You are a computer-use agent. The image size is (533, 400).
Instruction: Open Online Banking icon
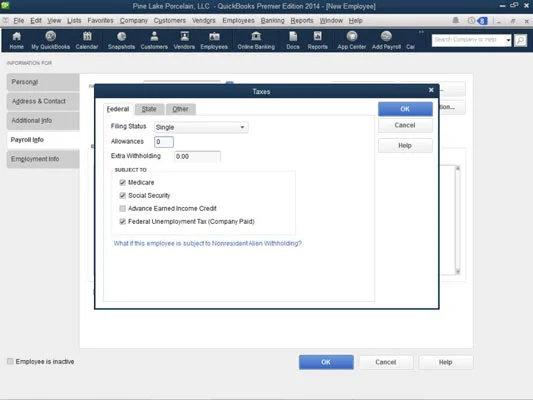tap(256, 40)
